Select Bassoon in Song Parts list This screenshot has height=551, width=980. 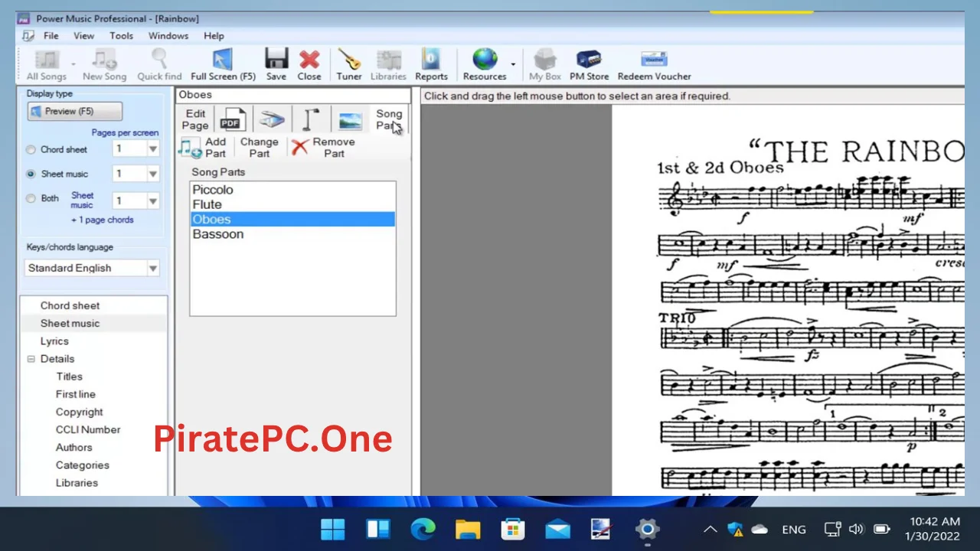292,234
